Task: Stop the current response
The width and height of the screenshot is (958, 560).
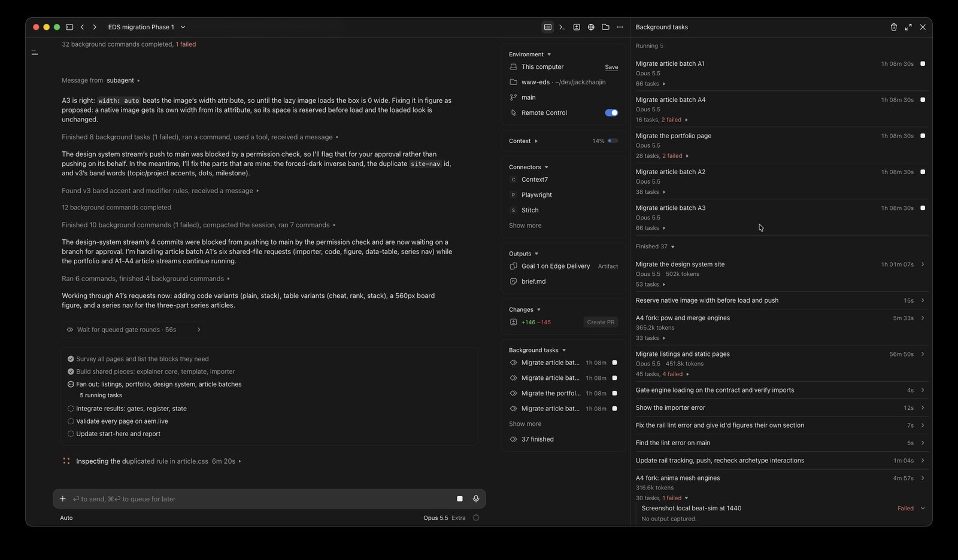Action: [460, 498]
